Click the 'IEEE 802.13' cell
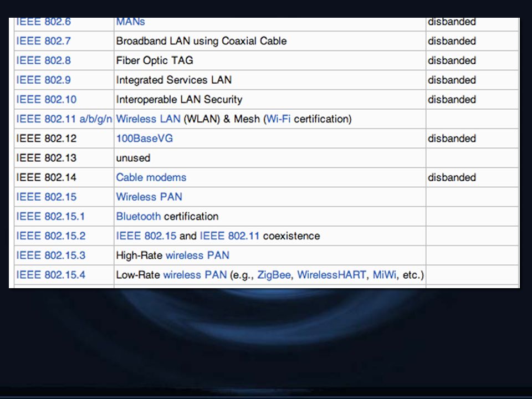532x399 pixels. pyautogui.click(x=64, y=158)
